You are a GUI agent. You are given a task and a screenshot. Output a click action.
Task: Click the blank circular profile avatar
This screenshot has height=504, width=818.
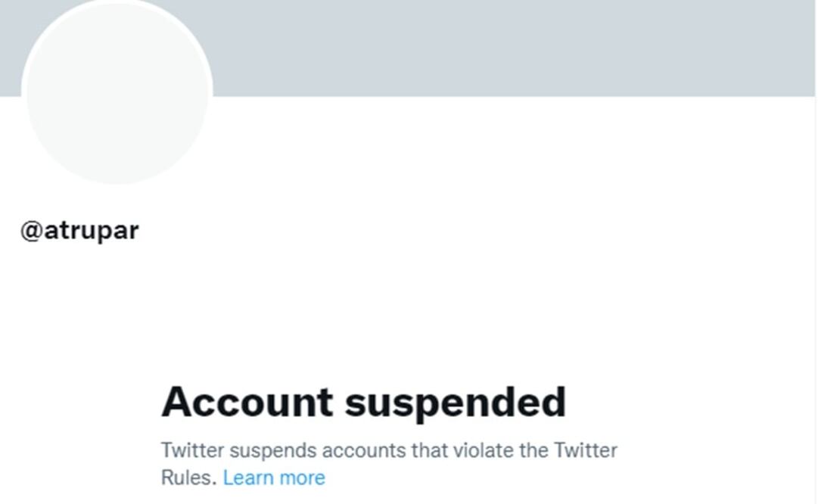click(117, 91)
